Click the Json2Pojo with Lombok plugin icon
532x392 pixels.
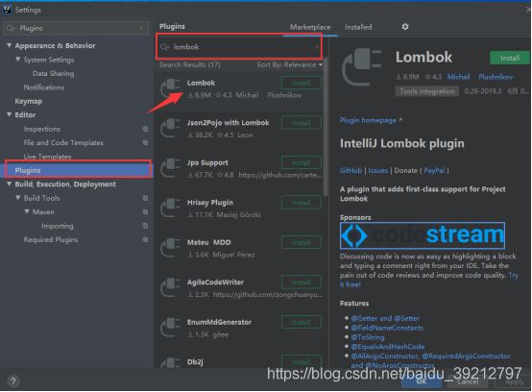(171, 128)
